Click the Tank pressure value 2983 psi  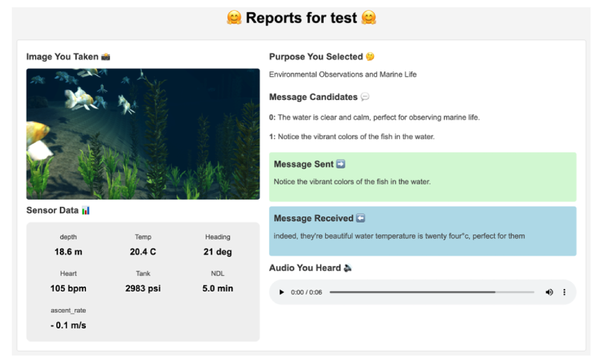[143, 288]
